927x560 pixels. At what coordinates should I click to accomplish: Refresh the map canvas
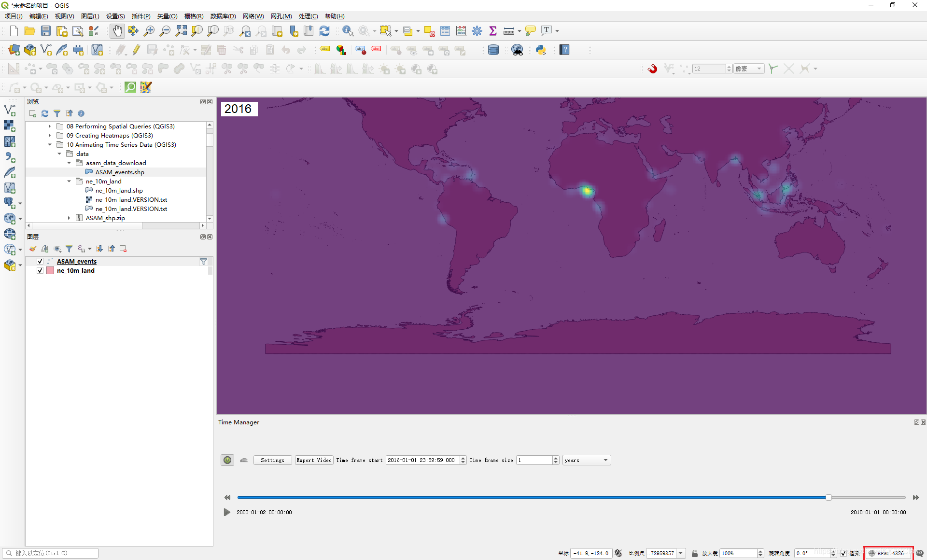tap(324, 31)
